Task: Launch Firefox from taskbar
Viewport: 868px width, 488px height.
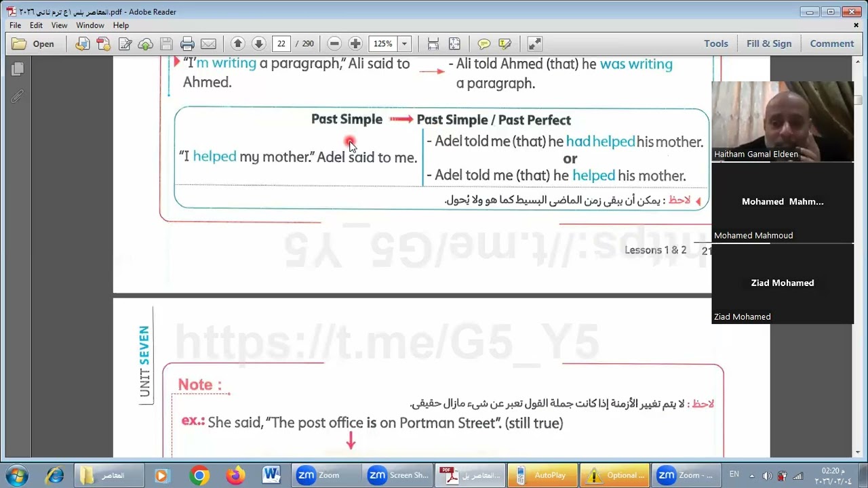Action: 235,475
